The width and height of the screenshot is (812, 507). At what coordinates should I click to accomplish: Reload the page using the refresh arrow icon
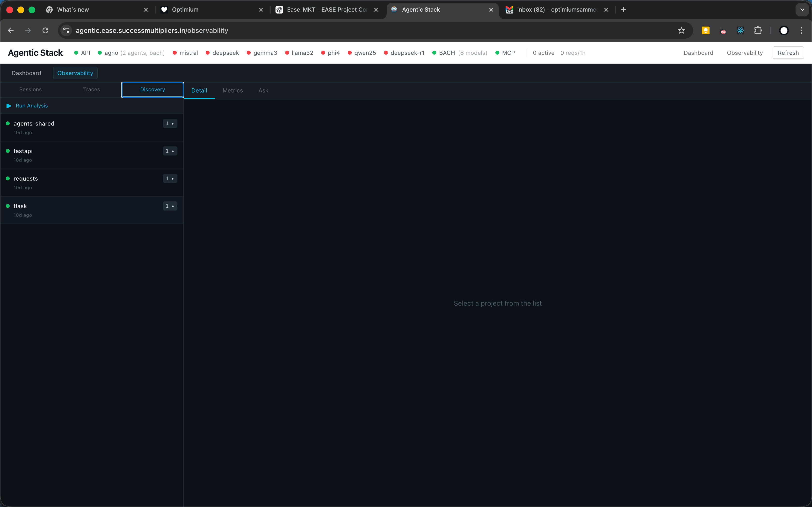coord(45,30)
